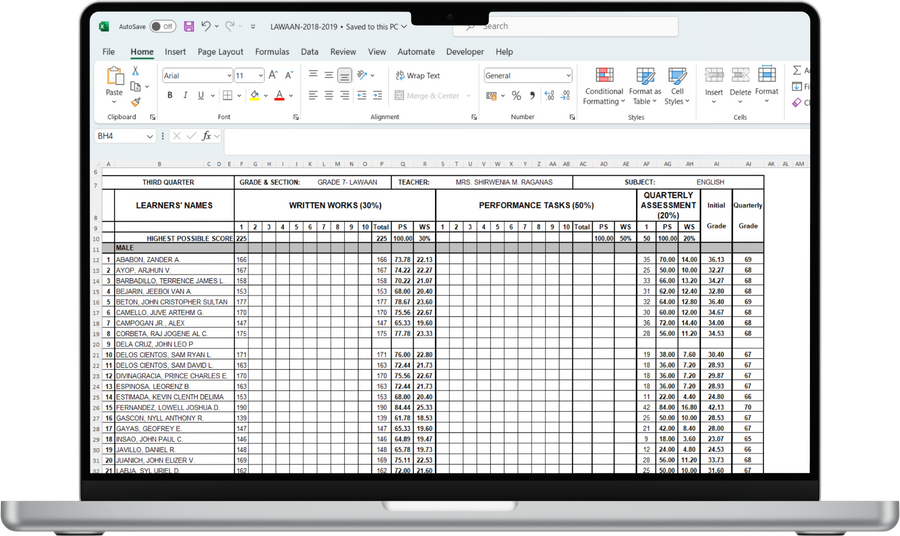This screenshot has height=536, width=900.
Task: Expand the Conditional Formatting menu
Action: coord(603,86)
